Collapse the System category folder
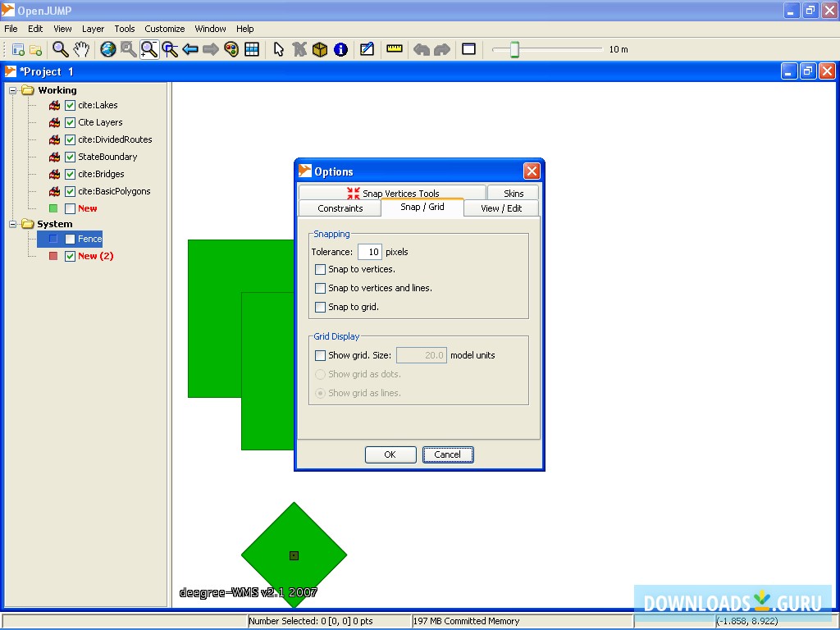840x630 pixels. [13, 224]
